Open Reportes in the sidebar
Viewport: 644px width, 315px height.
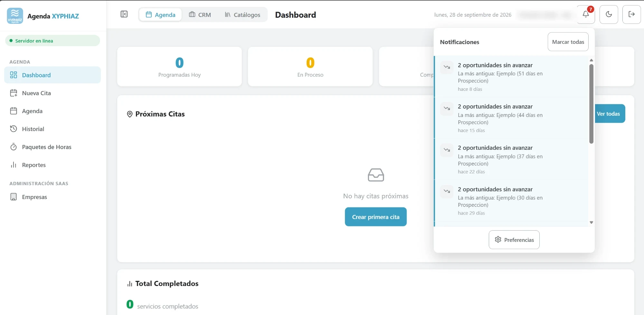(x=52, y=165)
